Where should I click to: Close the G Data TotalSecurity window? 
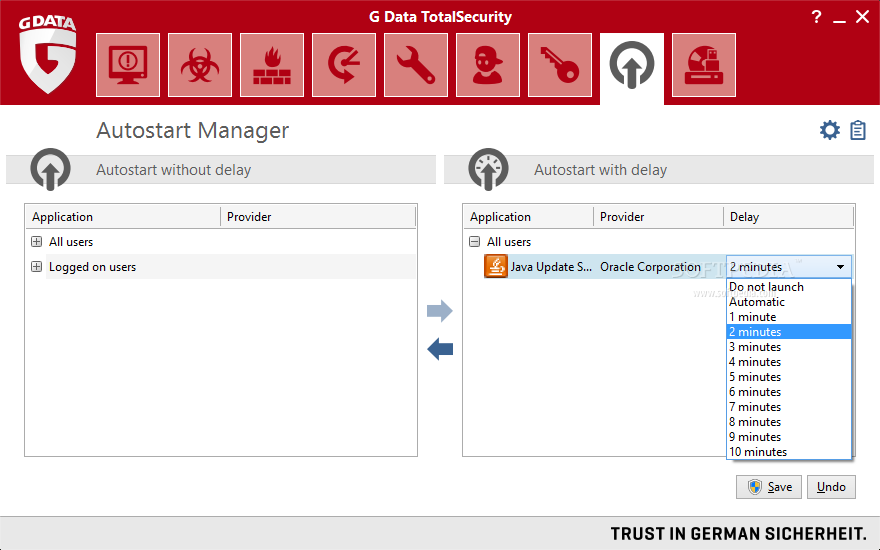pyautogui.click(x=863, y=17)
